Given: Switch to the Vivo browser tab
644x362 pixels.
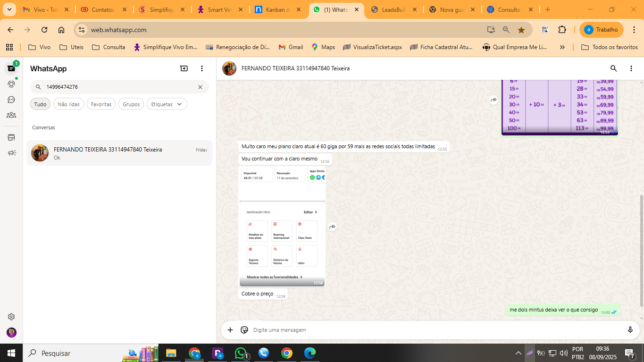Looking at the screenshot, I should point(46,9).
